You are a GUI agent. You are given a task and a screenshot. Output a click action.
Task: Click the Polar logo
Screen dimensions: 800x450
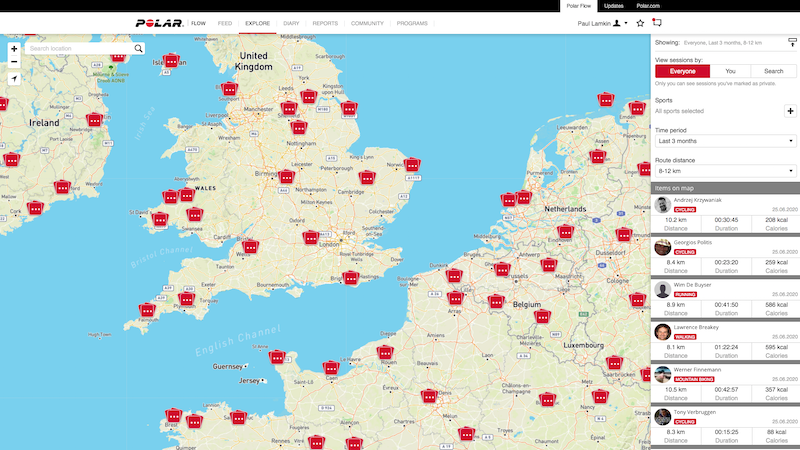point(159,23)
